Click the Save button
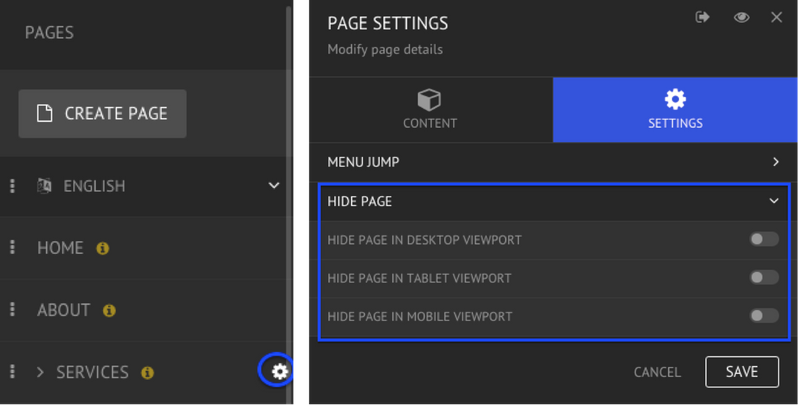 click(742, 372)
